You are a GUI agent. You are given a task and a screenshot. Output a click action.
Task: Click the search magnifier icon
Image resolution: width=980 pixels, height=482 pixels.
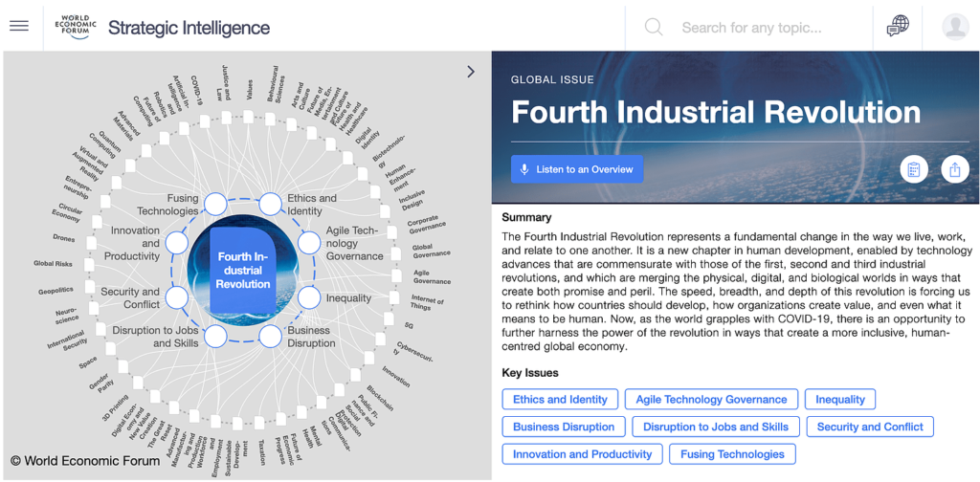(x=654, y=27)
